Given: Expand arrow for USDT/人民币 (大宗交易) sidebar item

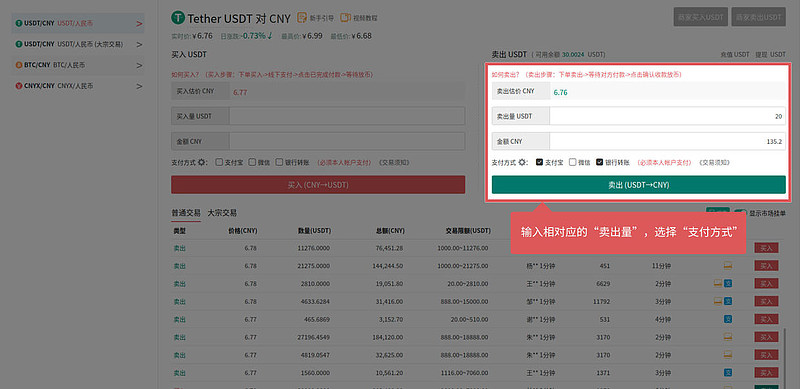Looking at the screenshot, I should [139, 44].
